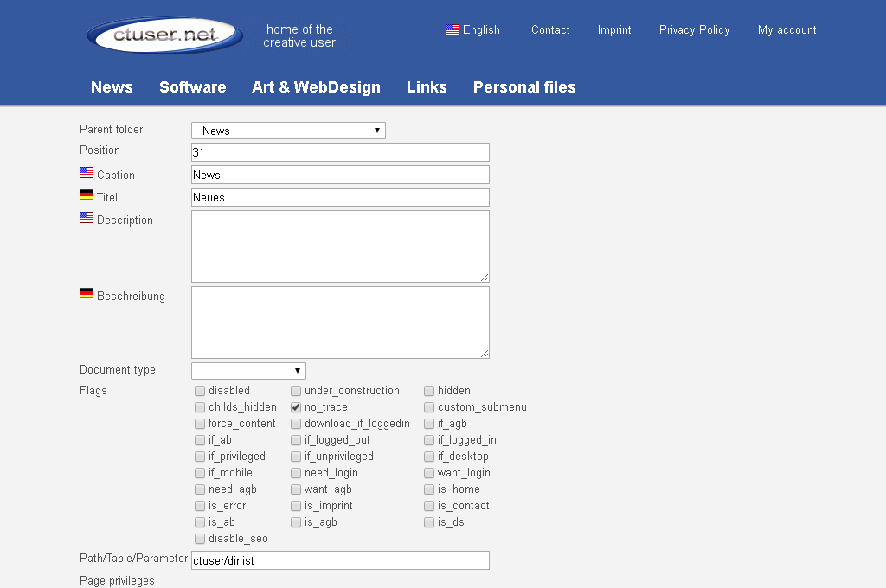Open My account link

pyautogui.click(x=786, y=29)
